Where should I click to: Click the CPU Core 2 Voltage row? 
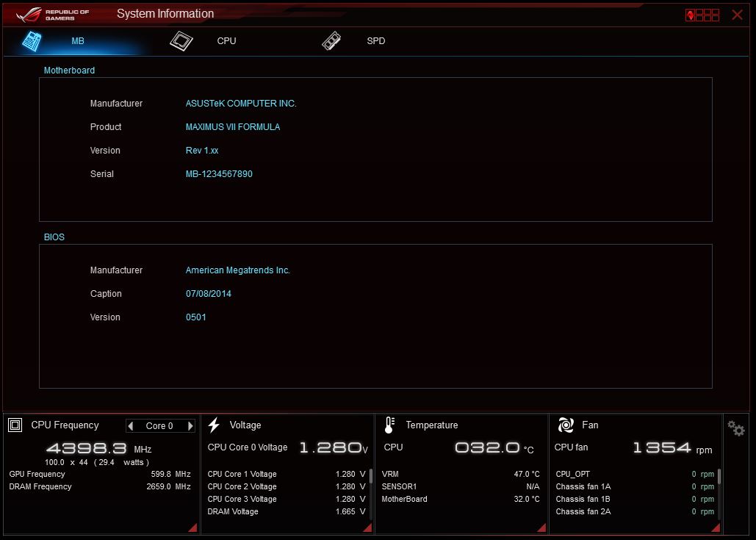(x=287, y=486)
